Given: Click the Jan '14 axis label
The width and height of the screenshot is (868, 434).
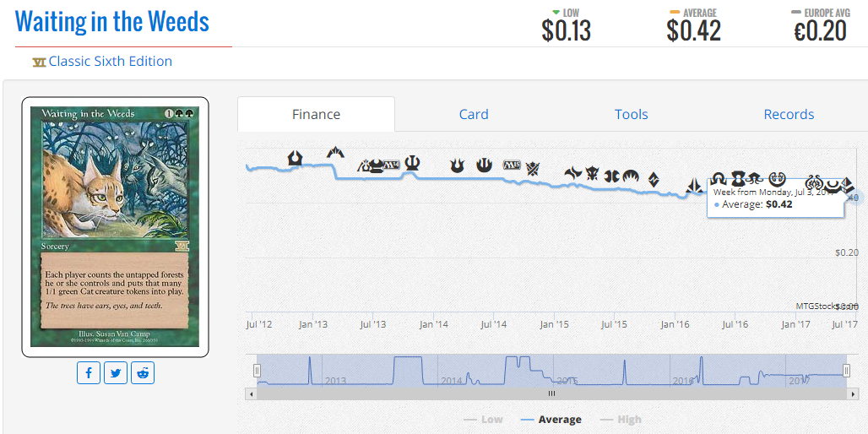Looking at the screenshot, I should pos(434,324).
